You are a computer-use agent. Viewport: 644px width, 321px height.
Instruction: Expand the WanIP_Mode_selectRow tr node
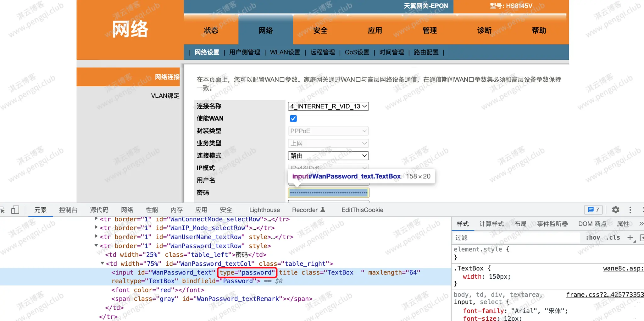pos(96,228)
